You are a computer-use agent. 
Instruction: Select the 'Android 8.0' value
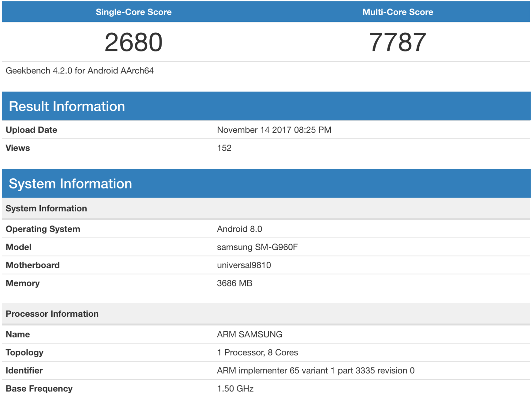[x=239, y=229]
